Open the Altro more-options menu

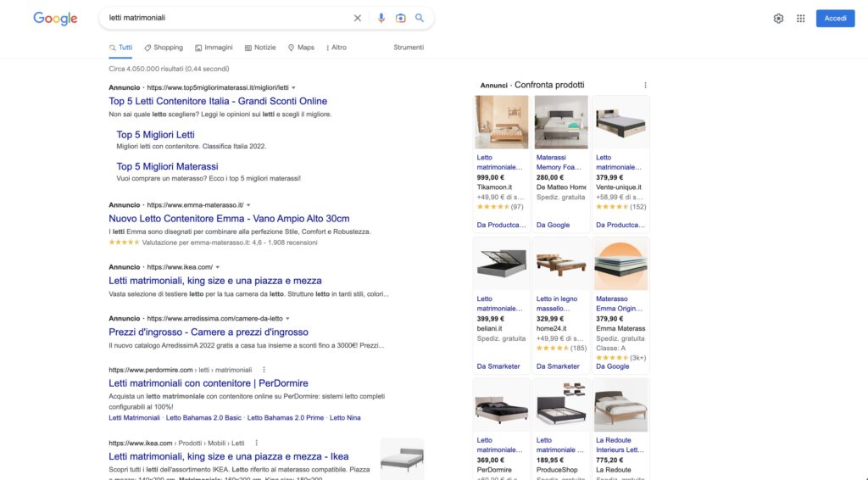tap(336, 47)
